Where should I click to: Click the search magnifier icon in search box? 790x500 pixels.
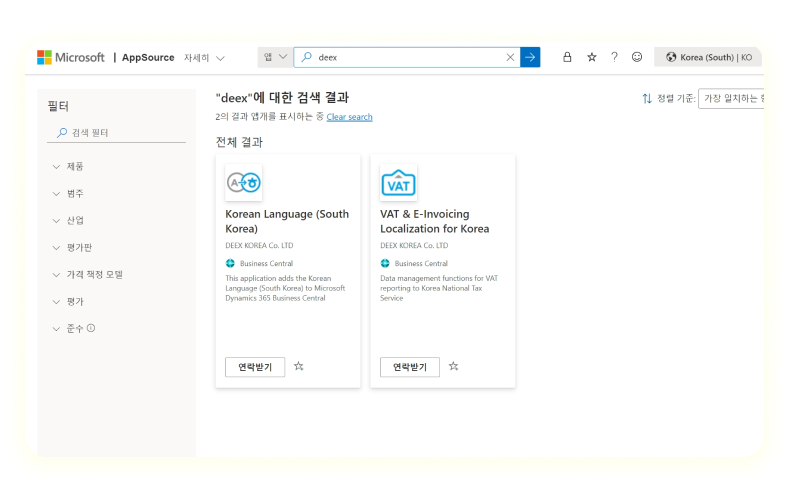(306, 57)
